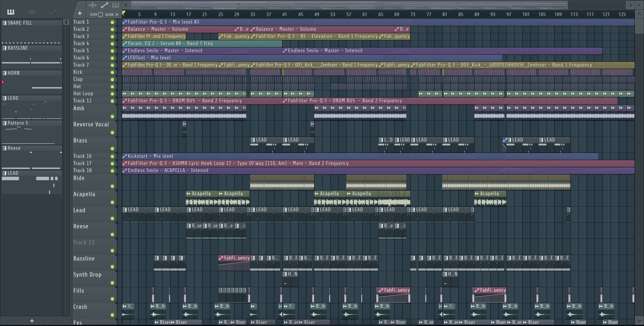Select first H..N pattern clip on Synth Drop
Viewport: 644px width, 326px height.
290,279
